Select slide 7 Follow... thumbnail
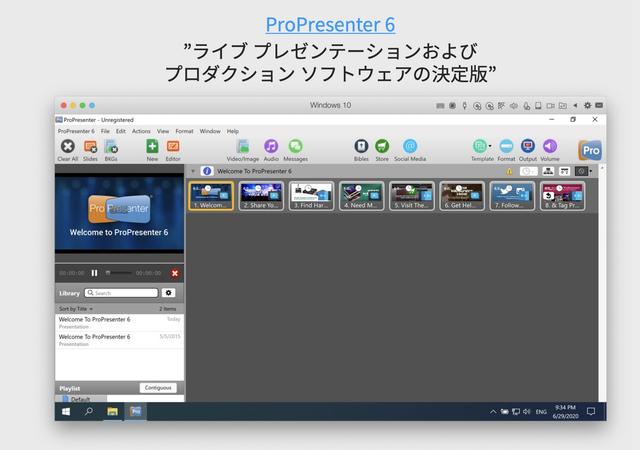 (x=512, y=196)
